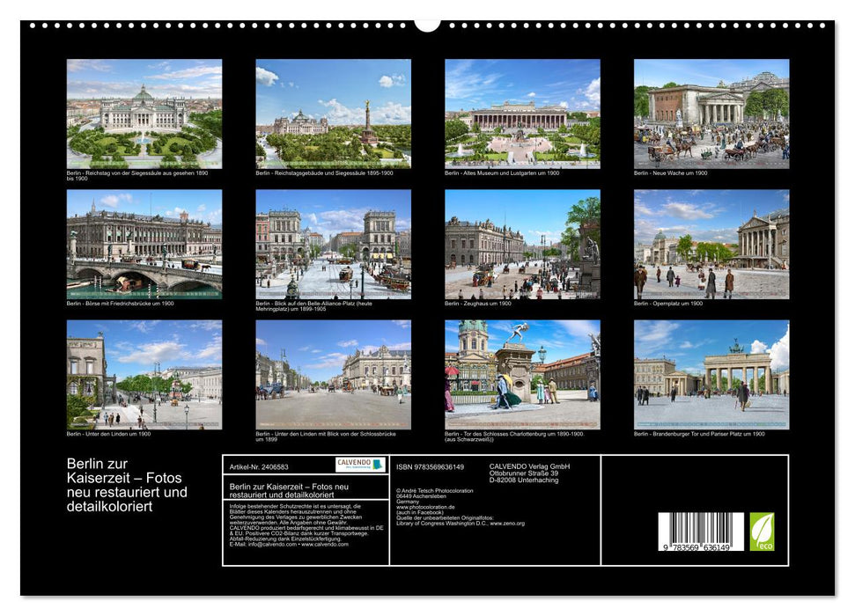Open the Schloss Charlottenburg gate photo
Screen dimensions: 855x616
tap(522, 375)
